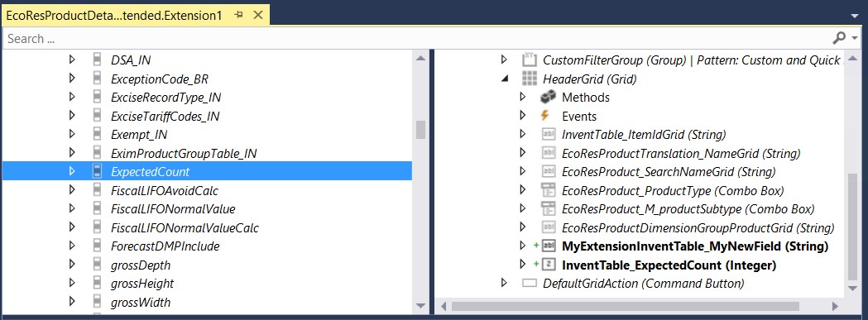
Task: Select the FiscalLIFOAvoidCalc tree item
Action: click(165, 190)
